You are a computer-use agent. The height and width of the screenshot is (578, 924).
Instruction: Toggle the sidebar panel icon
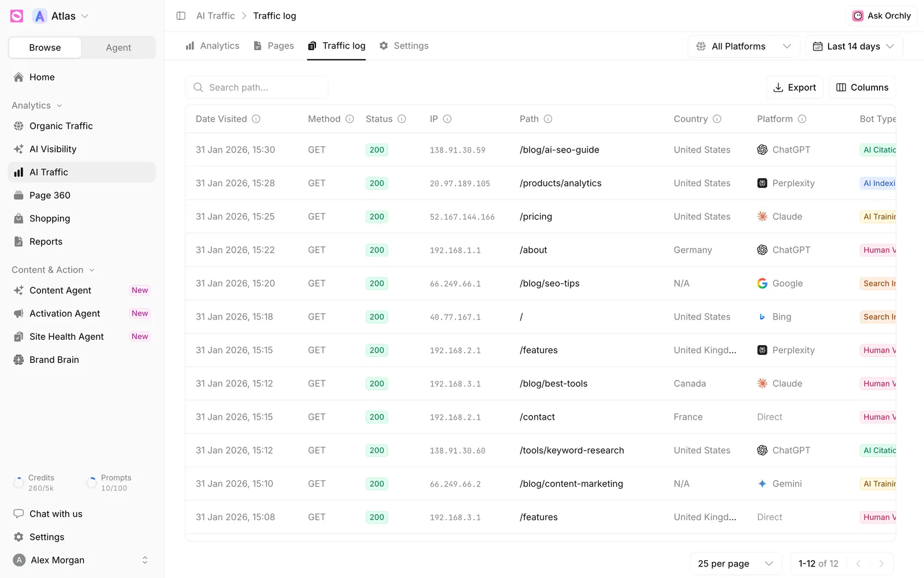(x=181, y=16)
